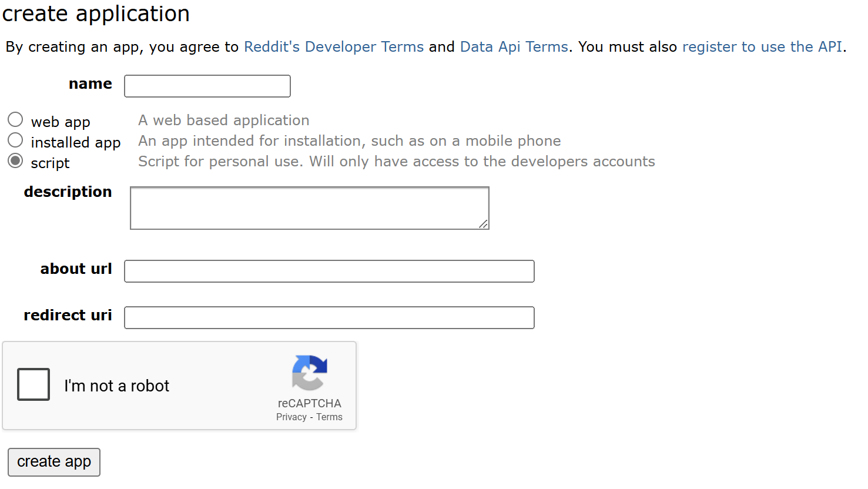Screen dimensions: 868x489
Task: Focus the about url input field
Action: coord(329,272)
